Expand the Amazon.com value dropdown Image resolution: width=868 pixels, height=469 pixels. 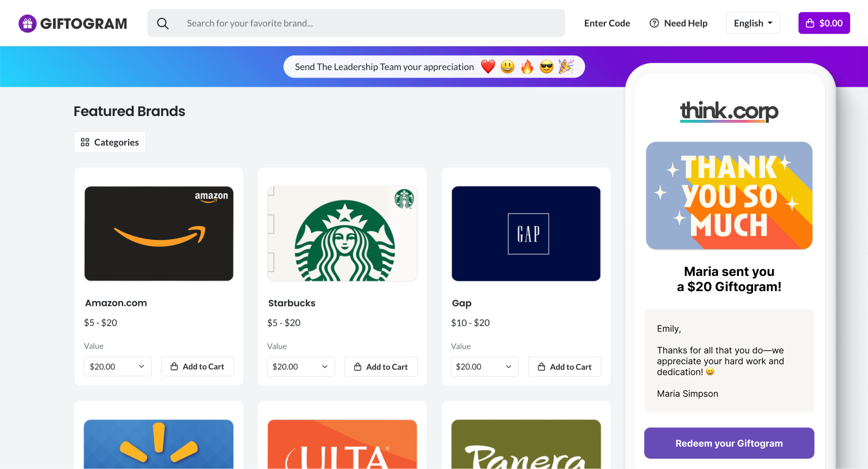[117, 367]
